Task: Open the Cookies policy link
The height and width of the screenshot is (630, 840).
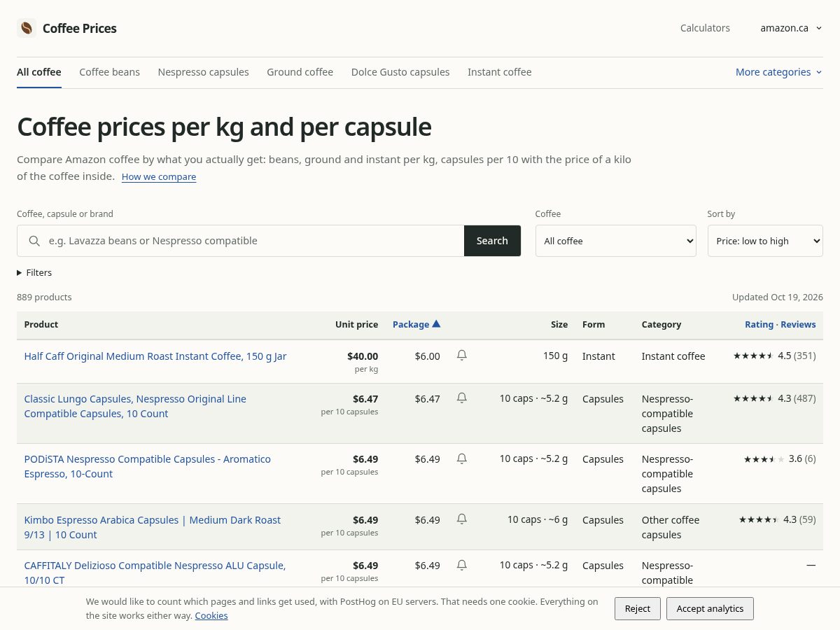Action: [211, 616]
